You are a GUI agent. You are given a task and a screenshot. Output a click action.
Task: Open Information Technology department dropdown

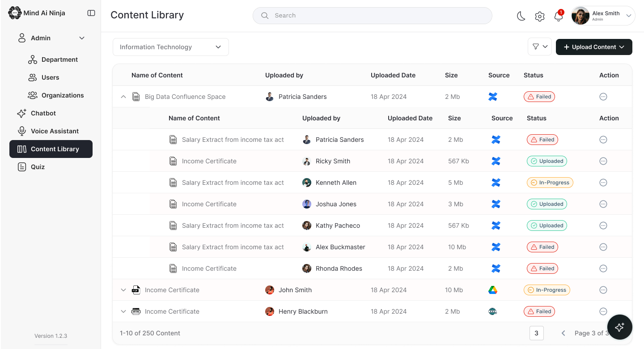tap(171, 47)
